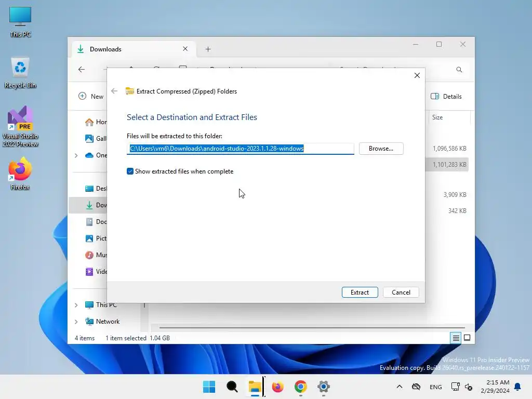532x399 pixels.
Task: Open the notifications bell
Action: click(517, 387)
